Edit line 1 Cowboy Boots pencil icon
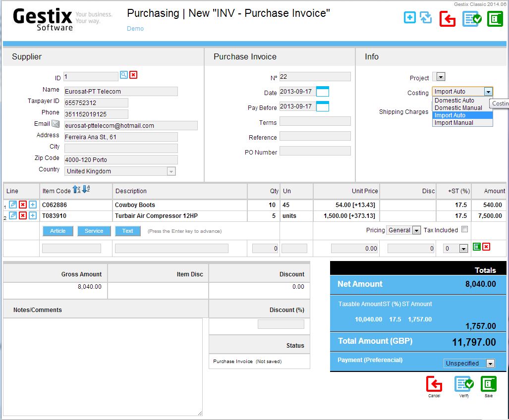The width and height of the screenshot is (509, 420). click(13, 205)
